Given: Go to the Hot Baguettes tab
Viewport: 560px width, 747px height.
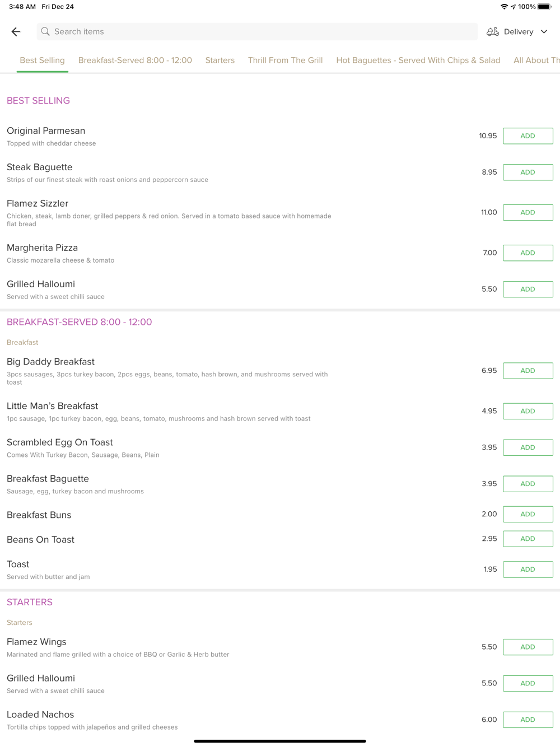Looking at the screenshot, I should click(x=418, y=60).
